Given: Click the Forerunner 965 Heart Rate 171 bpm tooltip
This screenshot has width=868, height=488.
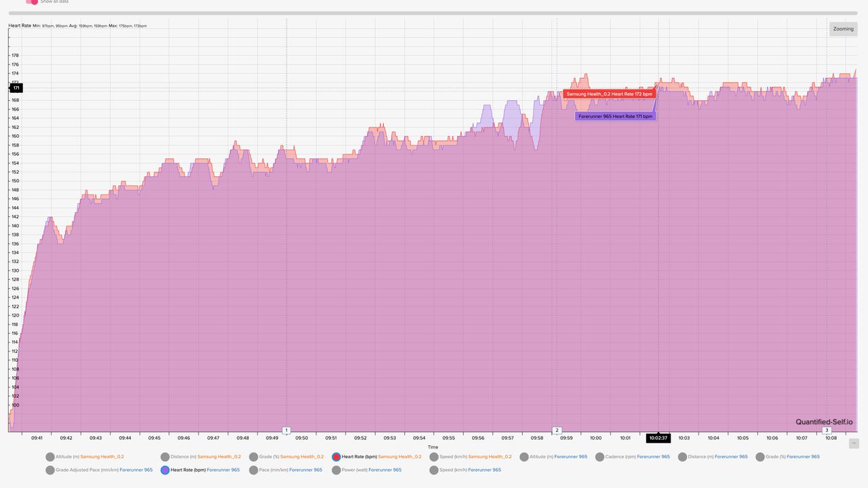Looking at the screenshot, I should click(x=616, y=117).
